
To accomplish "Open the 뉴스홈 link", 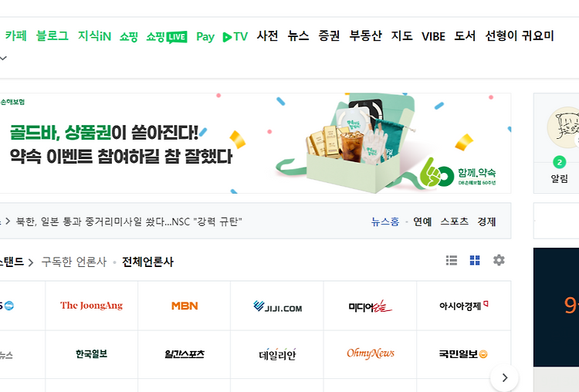I will point(385,221).
